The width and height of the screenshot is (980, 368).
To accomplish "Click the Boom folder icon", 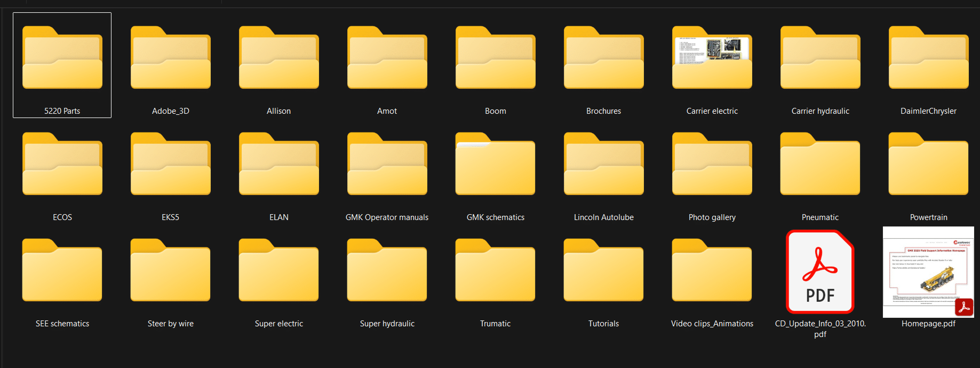I will tap(496, 57).
